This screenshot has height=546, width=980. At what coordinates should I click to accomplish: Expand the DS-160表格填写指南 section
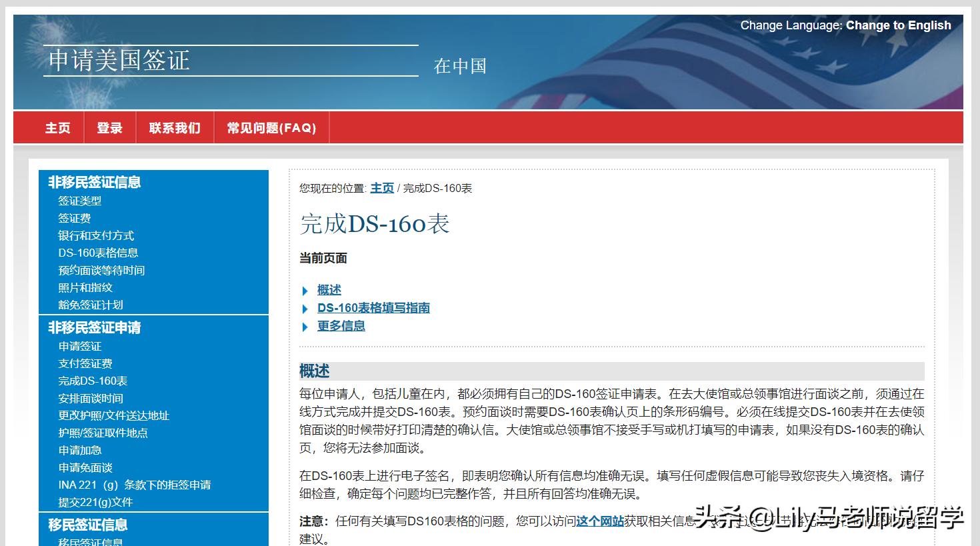pos(373,308)
